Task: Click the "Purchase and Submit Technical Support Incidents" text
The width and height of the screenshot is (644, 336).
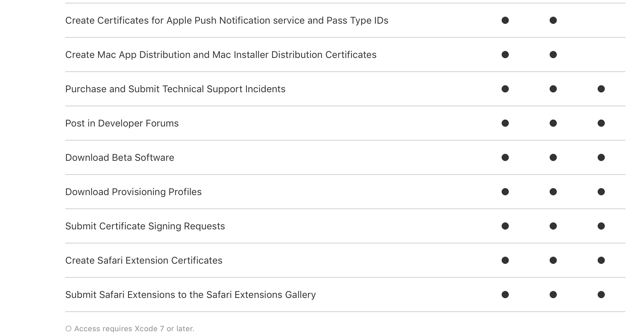Action: tap(175, 89)
